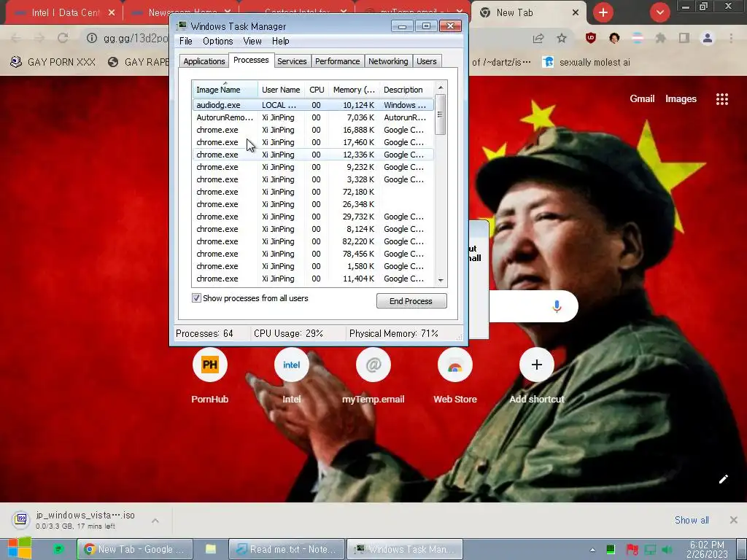The image size is (747, 560).
Task: Open the sexually molest ai bookmark
Action: 586,62
